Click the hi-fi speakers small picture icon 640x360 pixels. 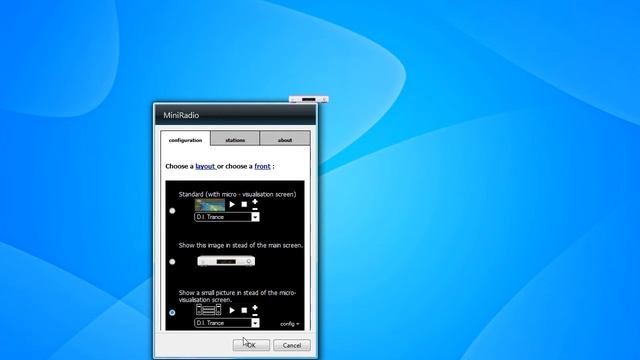pyautogui.click(x=209, y=310)
